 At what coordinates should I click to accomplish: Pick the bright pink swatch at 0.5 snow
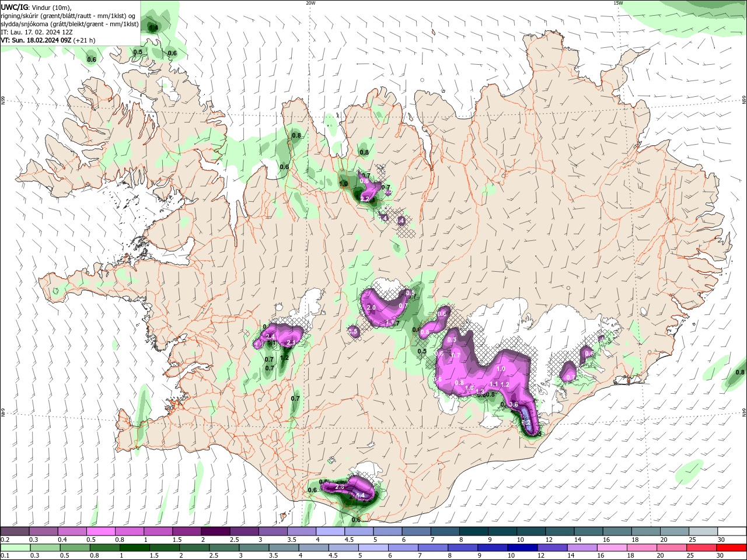click(100, 531)
